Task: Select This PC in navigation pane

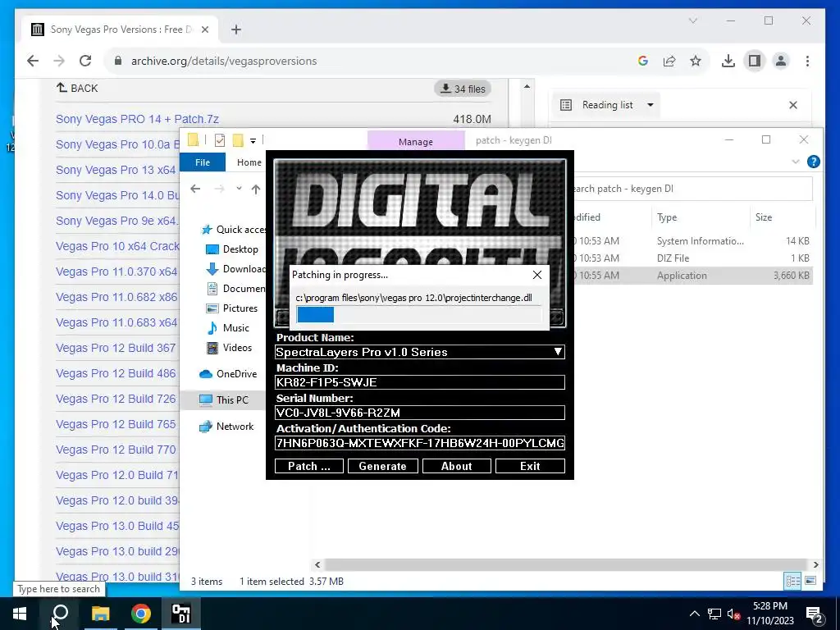Action: pyautogui.click(x=224, y=400)
